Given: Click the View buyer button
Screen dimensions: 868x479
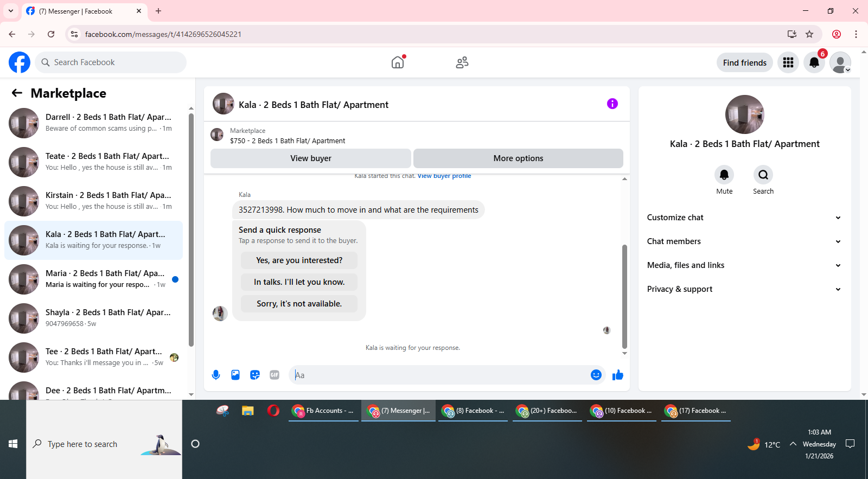Looking at the screenshot, I should click(x=311, y=158).
